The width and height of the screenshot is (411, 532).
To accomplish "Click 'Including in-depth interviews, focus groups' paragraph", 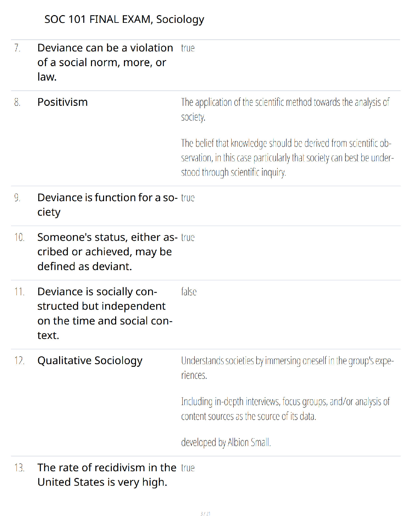I will click(285, 409).
